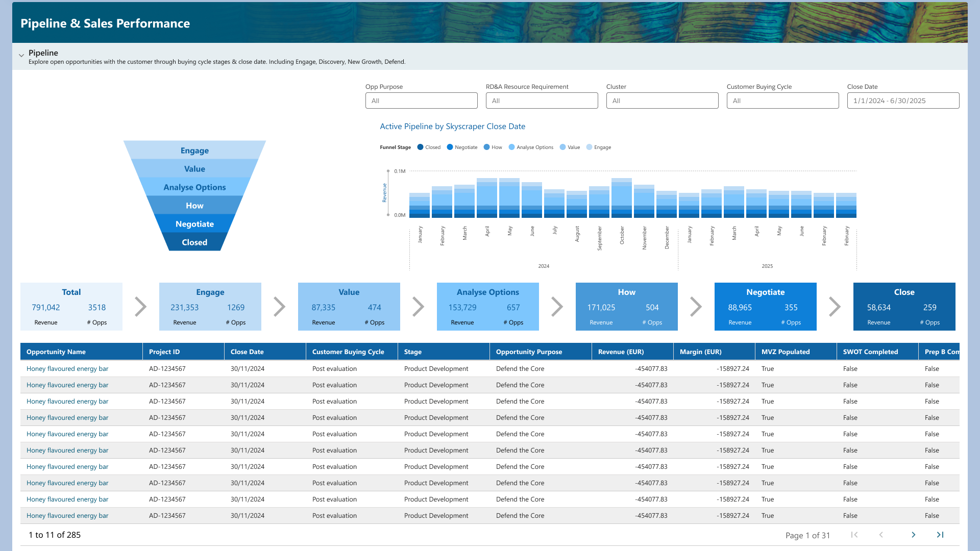
Task: Click the Close Date range field
Action: coord(903,101)
